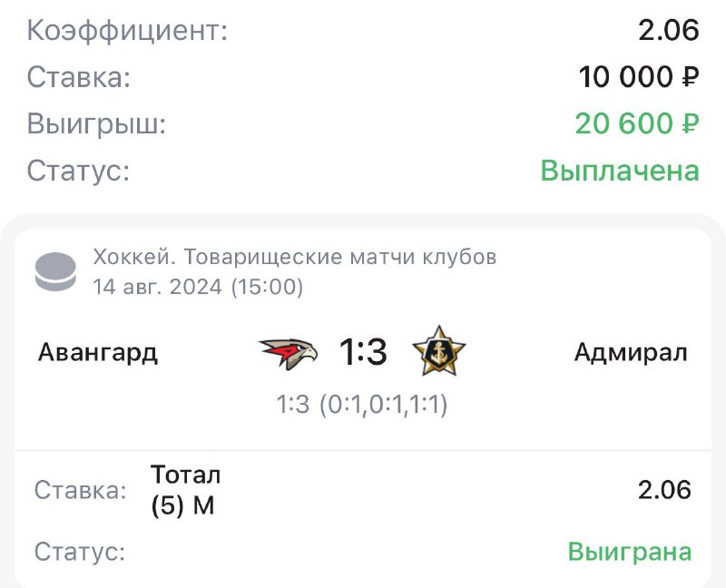
Task: Click the Тотал (5) М bet selection
Action: click(x=186, y=490)
